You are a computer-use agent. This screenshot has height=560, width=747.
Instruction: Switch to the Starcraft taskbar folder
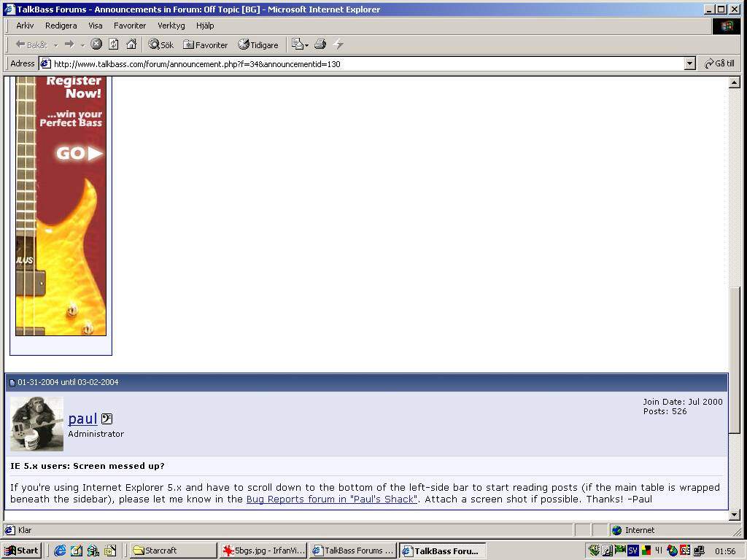click(x=173, y=551)
